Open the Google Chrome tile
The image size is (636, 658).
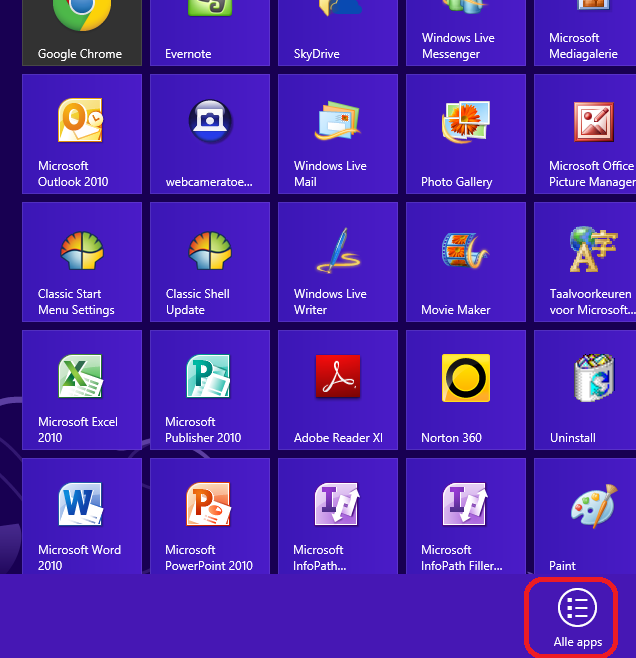[x=82, y=33]
